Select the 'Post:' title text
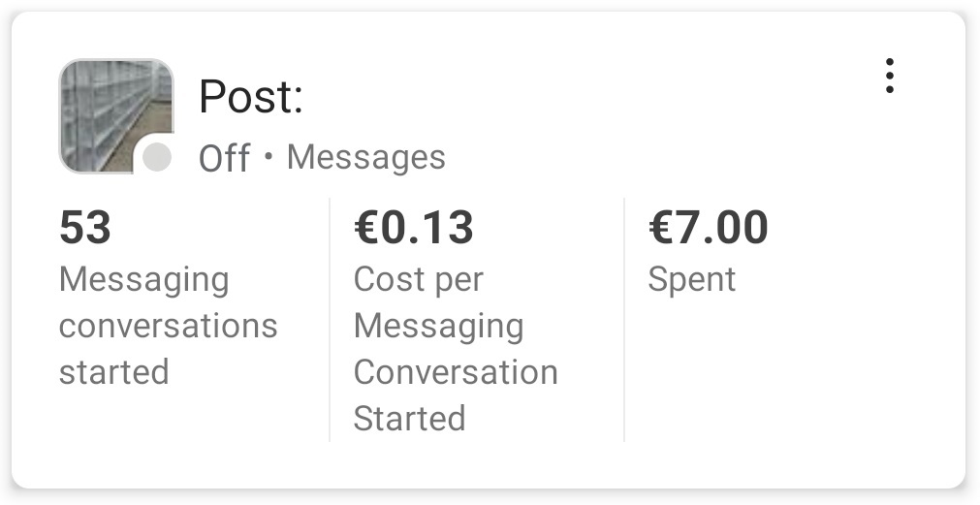 251,97
